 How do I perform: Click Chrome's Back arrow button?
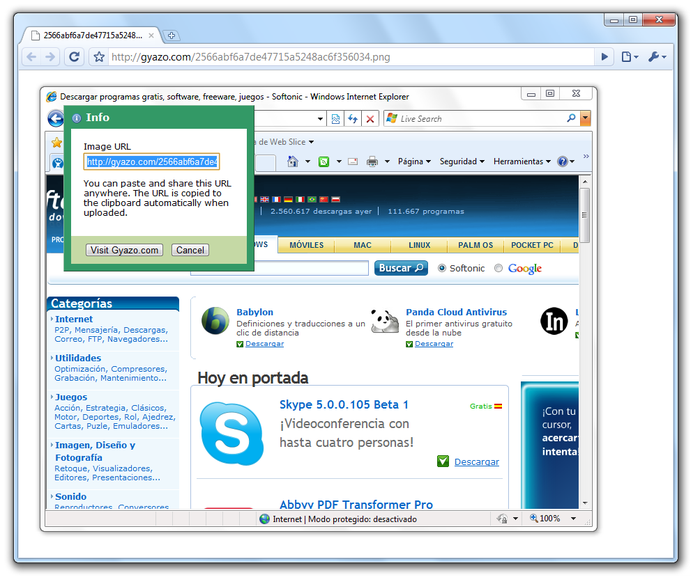click(31, 57)
